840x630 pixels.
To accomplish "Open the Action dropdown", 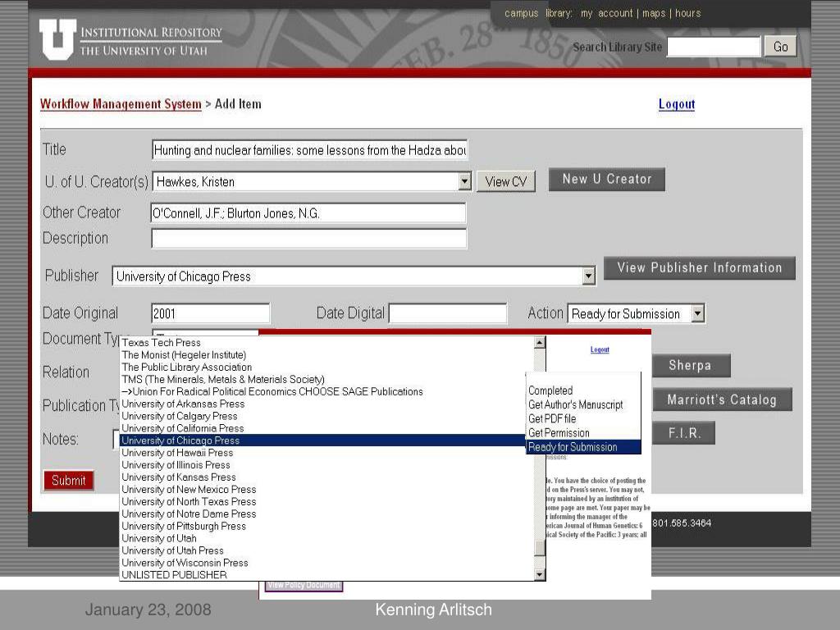I will [x=636, y=313].
